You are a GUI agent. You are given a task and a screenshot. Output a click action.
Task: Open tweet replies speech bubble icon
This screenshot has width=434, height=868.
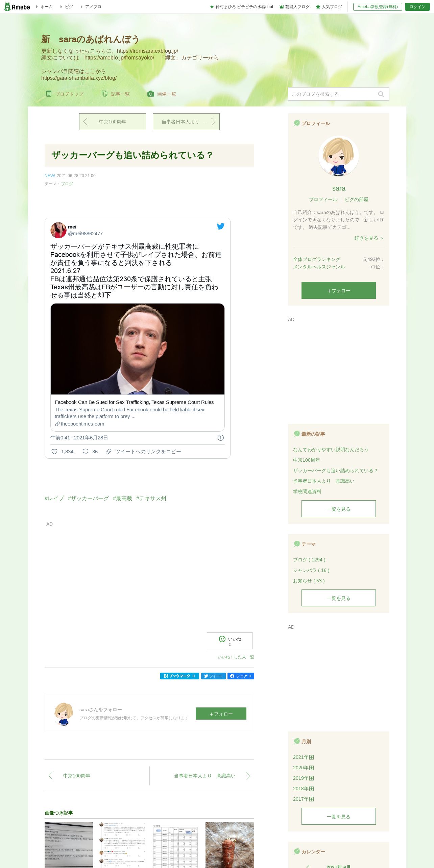pyautogui.click(x=86, y=452)
